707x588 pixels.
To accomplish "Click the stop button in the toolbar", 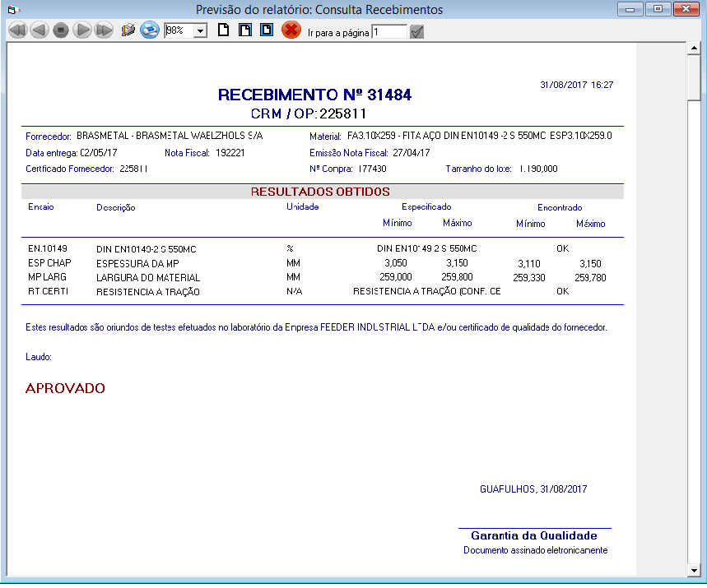I will point(61,30).
